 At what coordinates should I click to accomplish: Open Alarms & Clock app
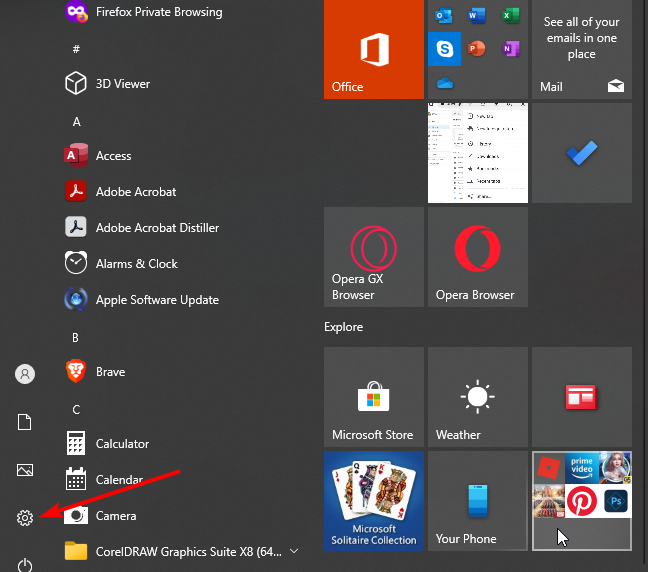click(x=136, y=264)
